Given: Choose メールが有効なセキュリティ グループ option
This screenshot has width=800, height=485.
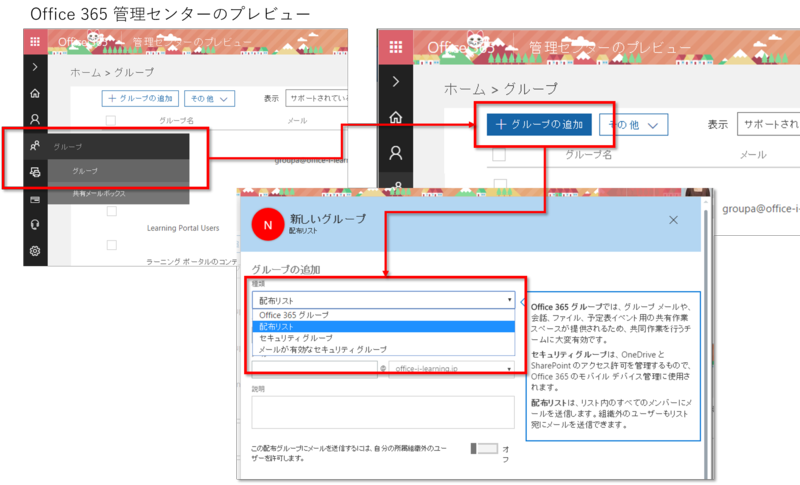Looking at the screenshot, I should click(384, 349).
